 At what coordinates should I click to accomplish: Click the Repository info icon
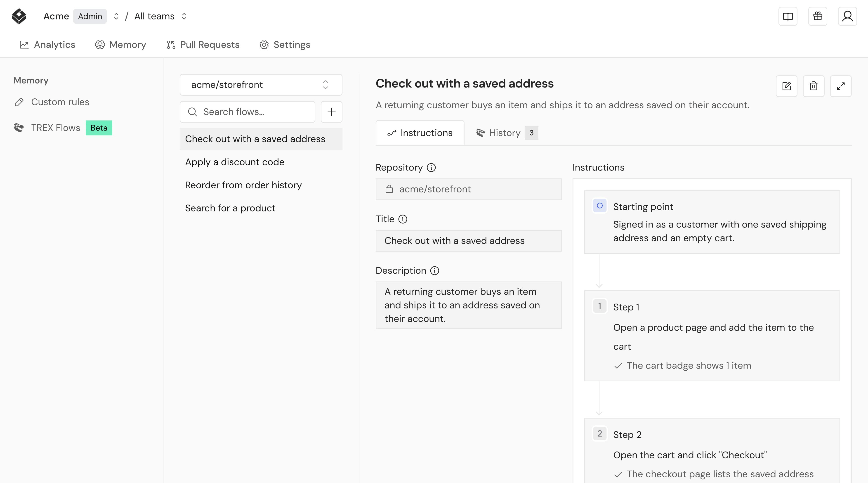tap(431, 168)
